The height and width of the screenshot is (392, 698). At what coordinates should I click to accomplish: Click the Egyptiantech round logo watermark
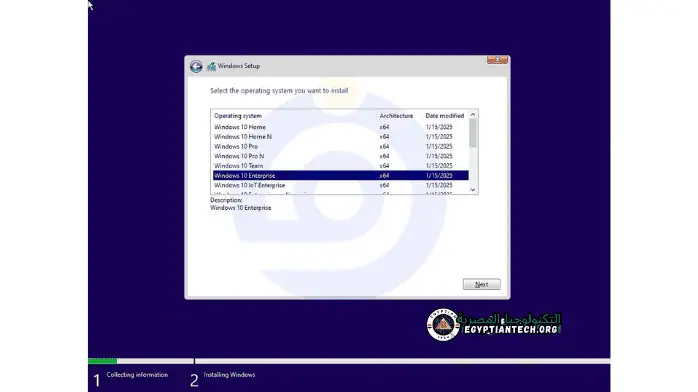[443, 325]
